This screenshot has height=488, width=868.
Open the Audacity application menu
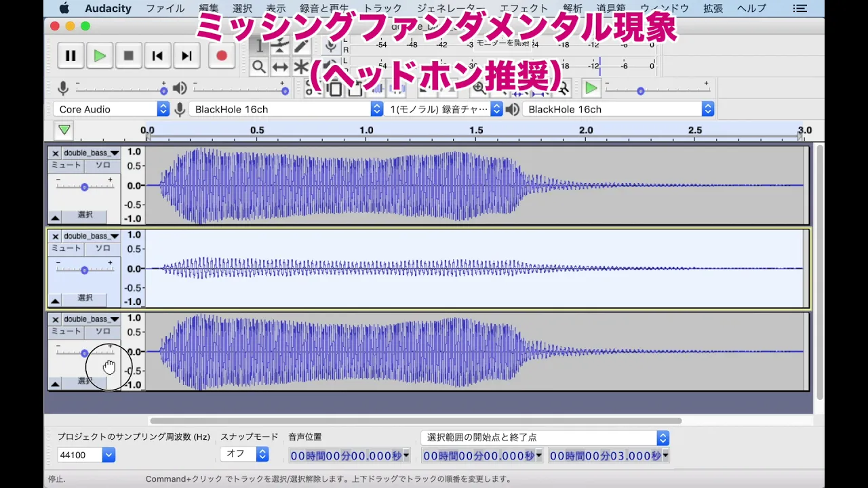tap(108, 8)
